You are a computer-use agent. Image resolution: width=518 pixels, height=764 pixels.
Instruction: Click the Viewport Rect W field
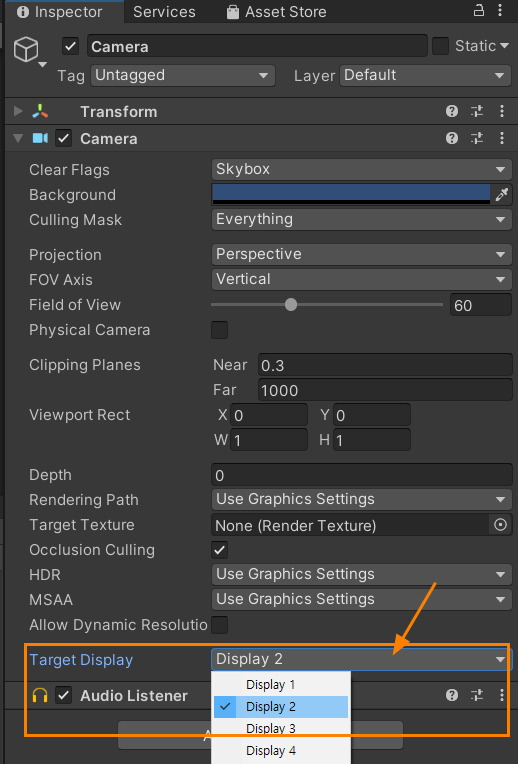[269, 440]
